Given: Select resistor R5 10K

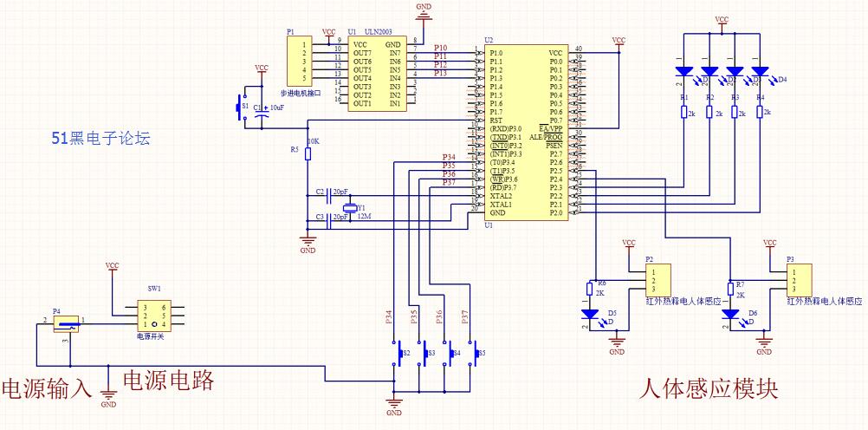Looking at the screenshot, I should pyautogui.click(x=308, y=154).
